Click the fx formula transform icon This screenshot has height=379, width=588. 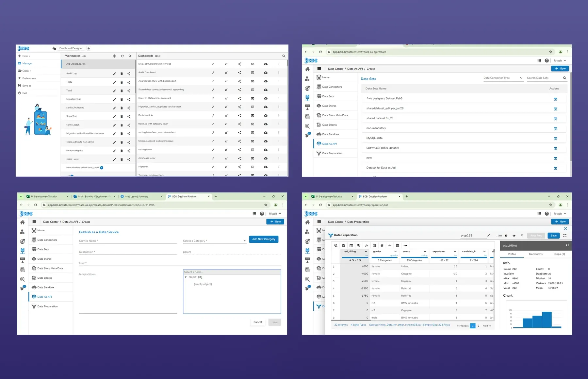tap(367, 245)
